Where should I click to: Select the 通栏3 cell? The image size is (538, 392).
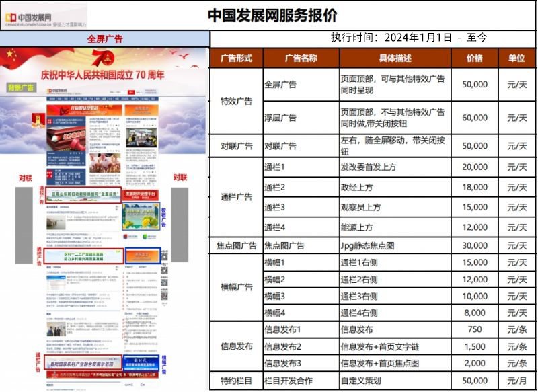coord(301,207)
